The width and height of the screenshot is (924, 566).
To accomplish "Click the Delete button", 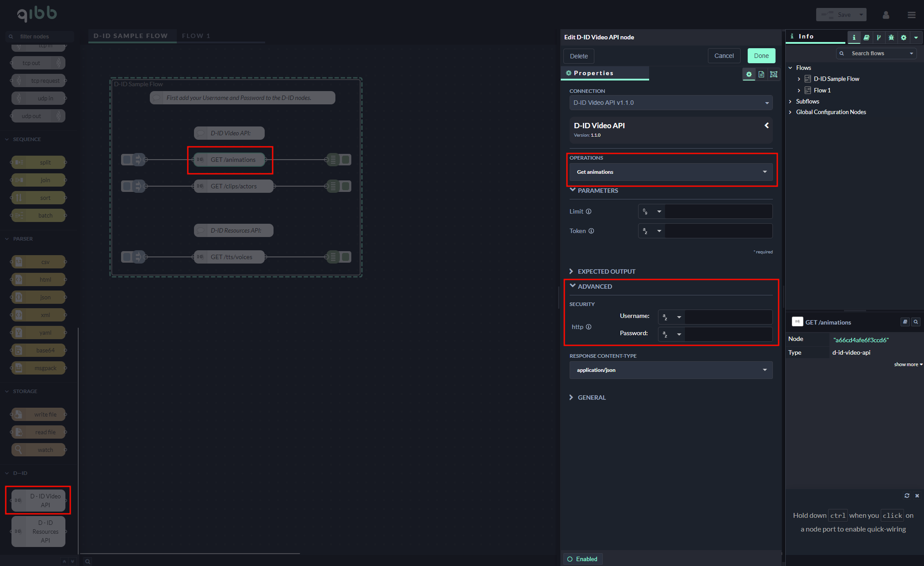I will [x=578, y=56].
